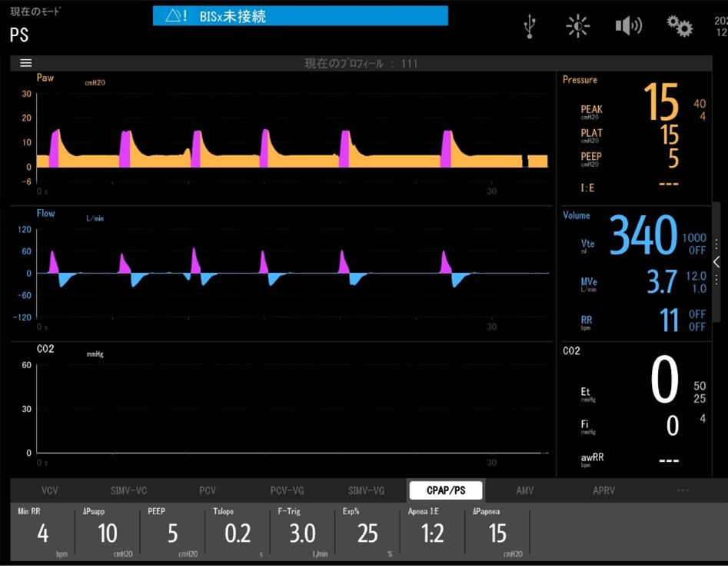Open the Apnea I:E ratio setting
728x568 pixels.
pos(433,533)
